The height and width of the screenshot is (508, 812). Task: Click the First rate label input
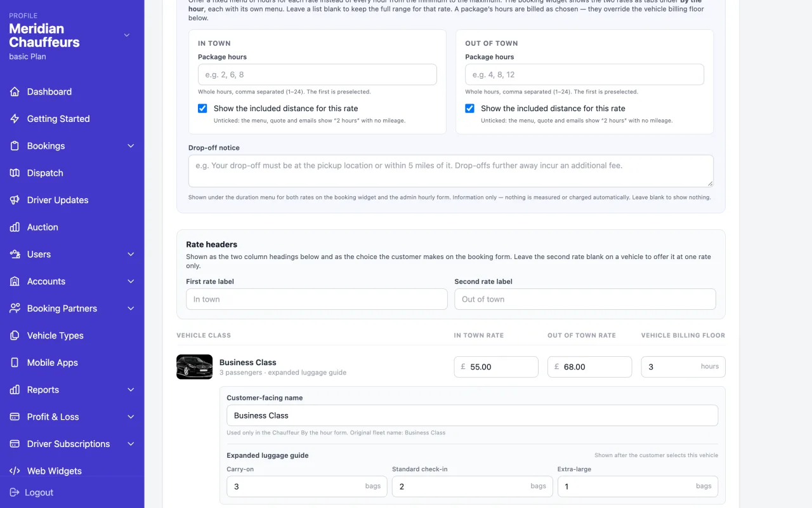317,299
